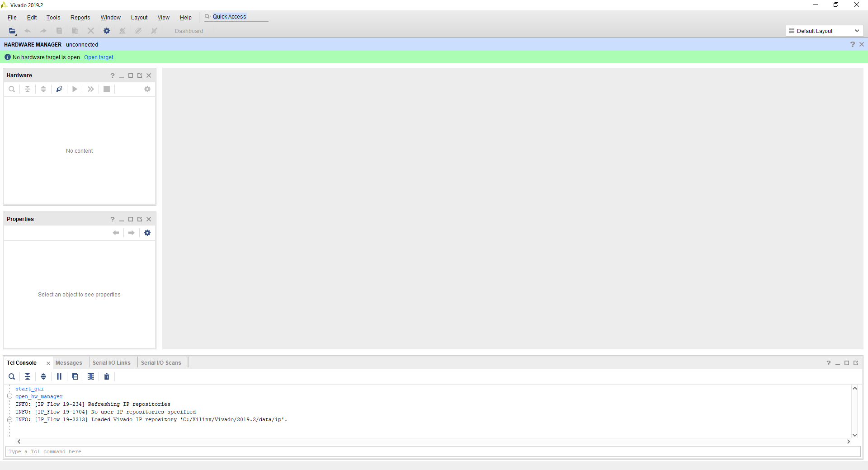Screen dimensions: 868x470
Task: Click the Delete X icon in main toolbar
Action: tap(91, 31)
